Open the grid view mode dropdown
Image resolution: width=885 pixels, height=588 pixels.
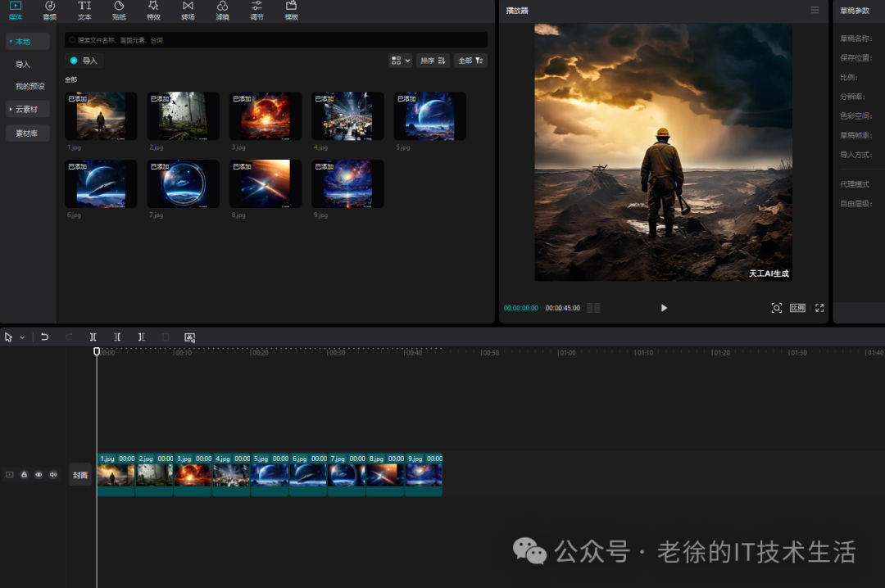tap(400, 61)
